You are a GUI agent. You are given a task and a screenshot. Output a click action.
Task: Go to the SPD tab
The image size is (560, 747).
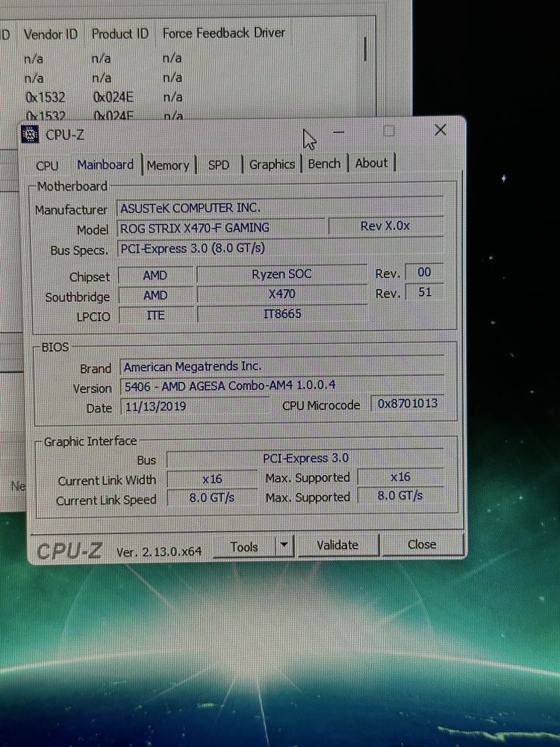coord(219,165)
